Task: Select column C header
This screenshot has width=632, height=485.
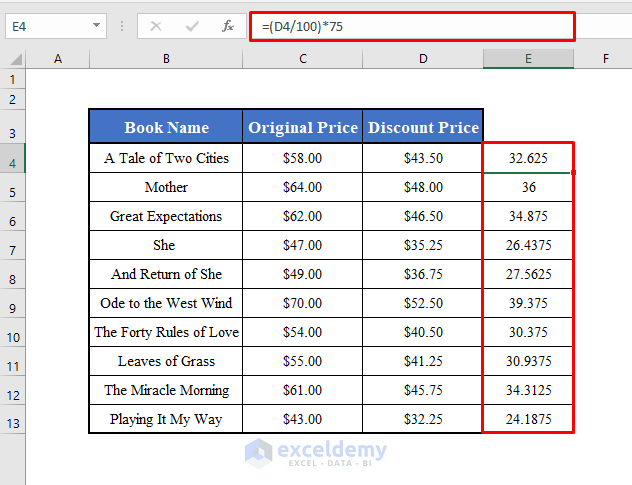Action: 303,59
